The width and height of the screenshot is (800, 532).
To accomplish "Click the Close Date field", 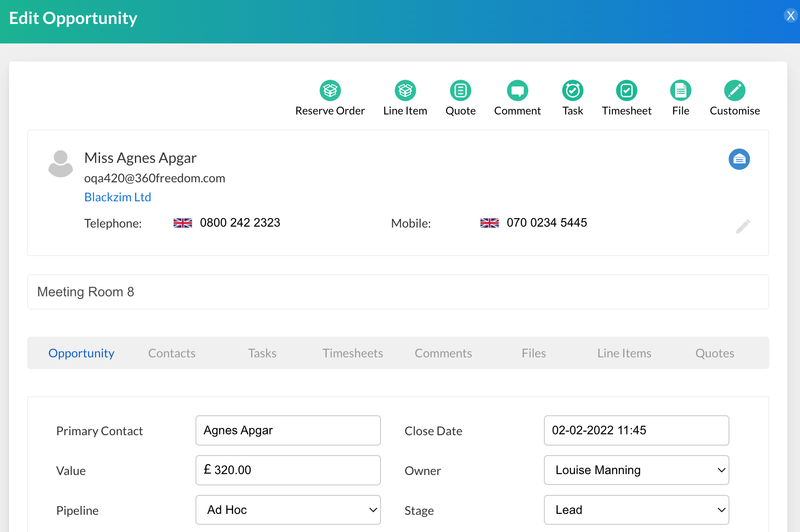I will 636,430.
